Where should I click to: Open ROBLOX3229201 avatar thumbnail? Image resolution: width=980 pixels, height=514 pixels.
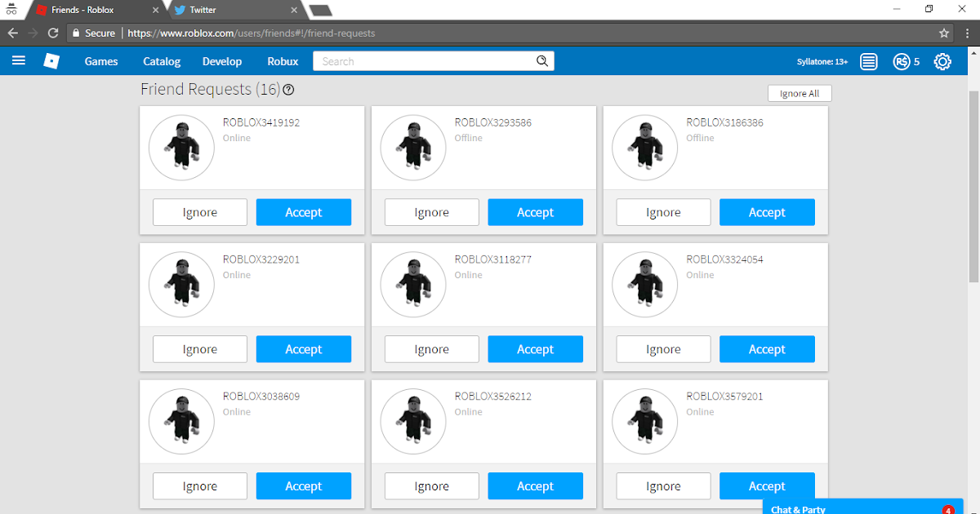click(x=181, y=285)
